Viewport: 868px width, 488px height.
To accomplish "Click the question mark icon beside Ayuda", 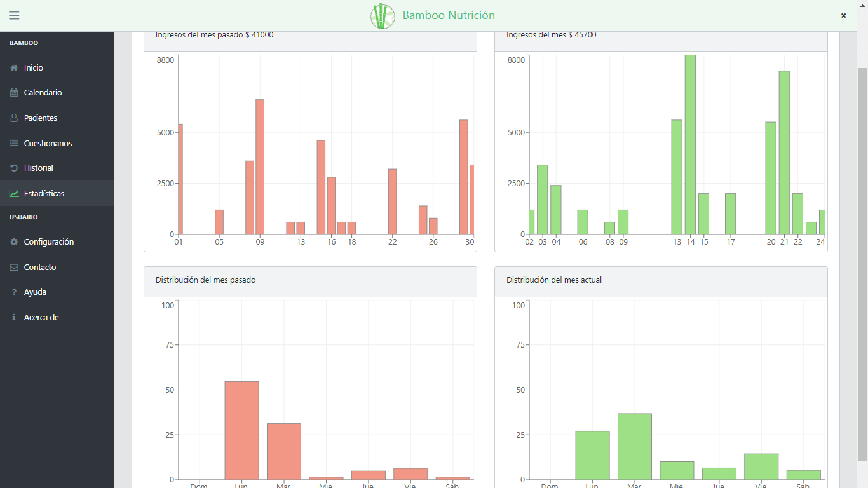I will (14, 292).
